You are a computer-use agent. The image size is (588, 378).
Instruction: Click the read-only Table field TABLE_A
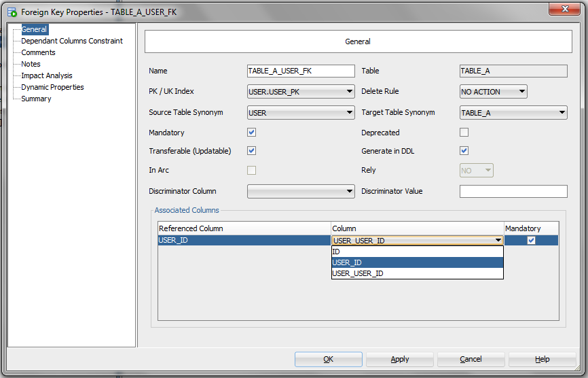click(x=513, y=71)
